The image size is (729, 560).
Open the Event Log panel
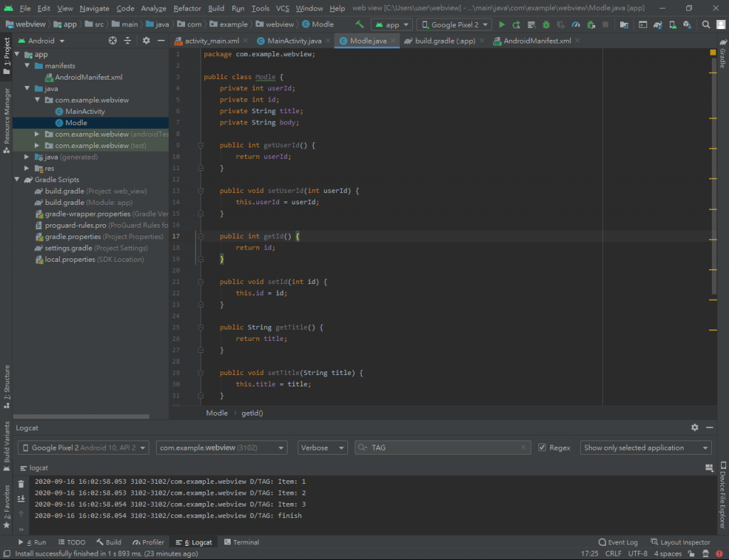(618, 542)
